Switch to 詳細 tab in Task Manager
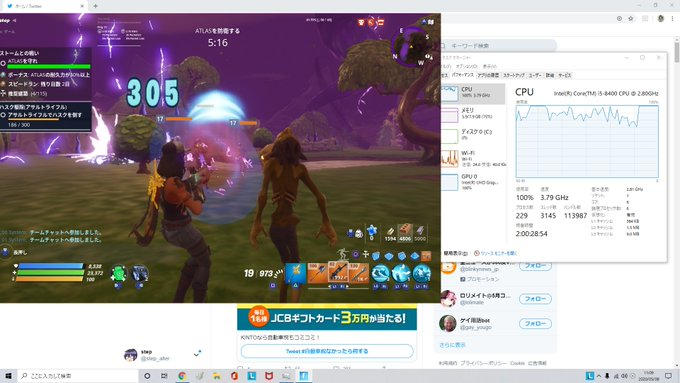The image size is (680, 383). pyautogui.click(x=550, y=75)
